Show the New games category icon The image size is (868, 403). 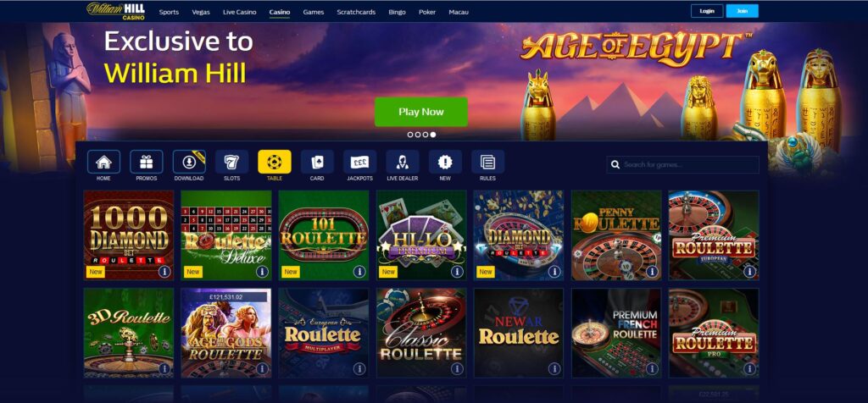coord(445,162)
